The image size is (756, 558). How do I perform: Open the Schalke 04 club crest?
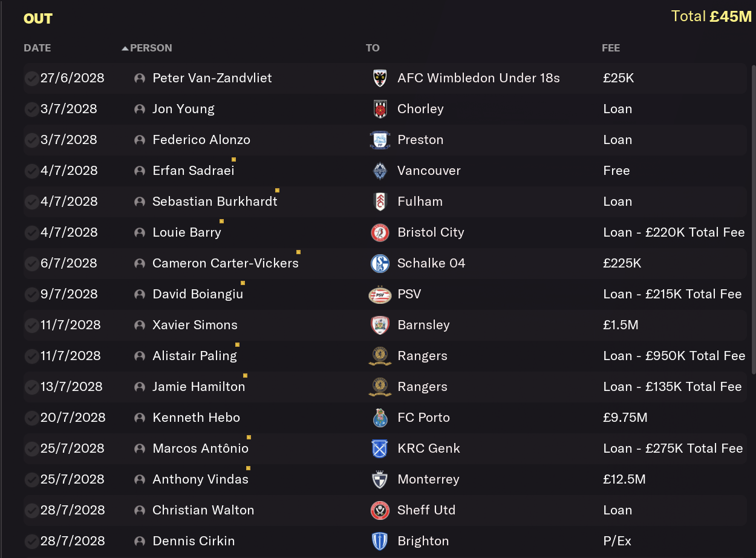380,263
